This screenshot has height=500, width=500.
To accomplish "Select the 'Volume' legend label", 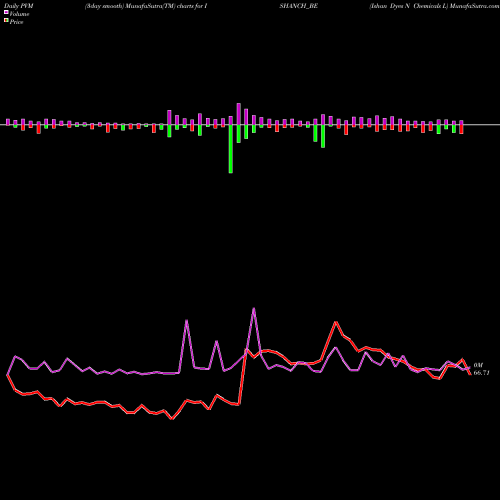I will [x=19, y=14].
